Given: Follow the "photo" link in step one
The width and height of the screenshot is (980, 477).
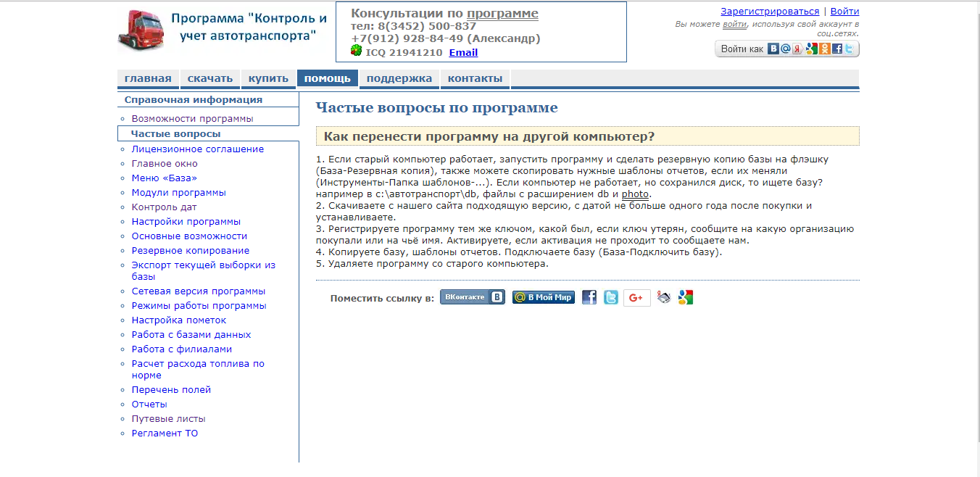Looking at the screenshot, I should 634,194.
